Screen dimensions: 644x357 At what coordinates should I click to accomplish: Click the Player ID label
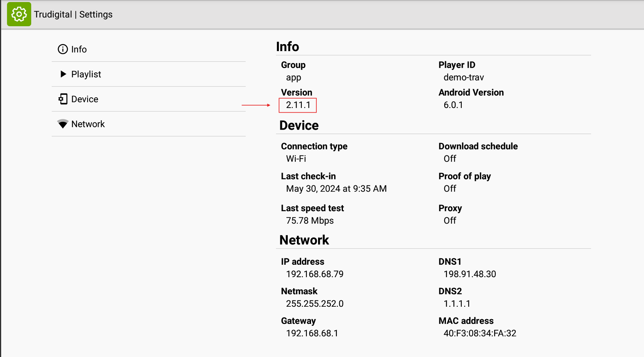click(x=457, y=65)
